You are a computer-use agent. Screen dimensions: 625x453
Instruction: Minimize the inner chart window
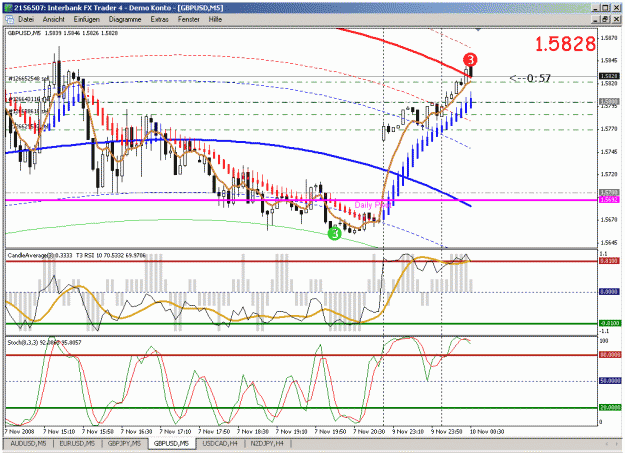pyautogui.click(x=596, y=19)
